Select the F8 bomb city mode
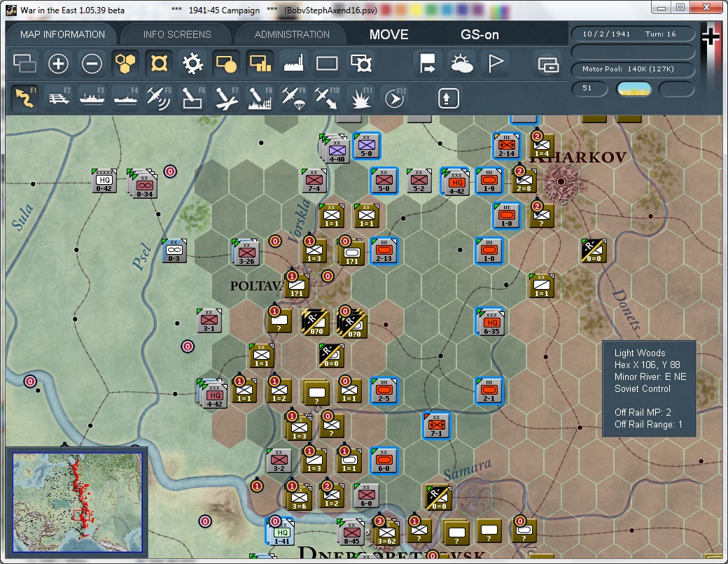Viewport: 728px width, 564px height. click(x=260, y=97)
